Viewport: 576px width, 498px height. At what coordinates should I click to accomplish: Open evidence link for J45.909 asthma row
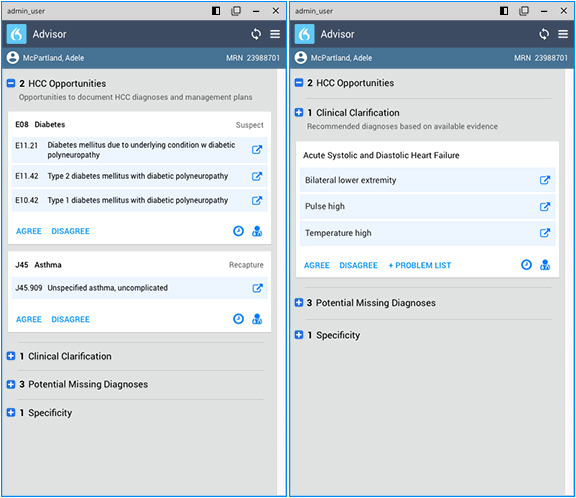(x=257, y=288)
